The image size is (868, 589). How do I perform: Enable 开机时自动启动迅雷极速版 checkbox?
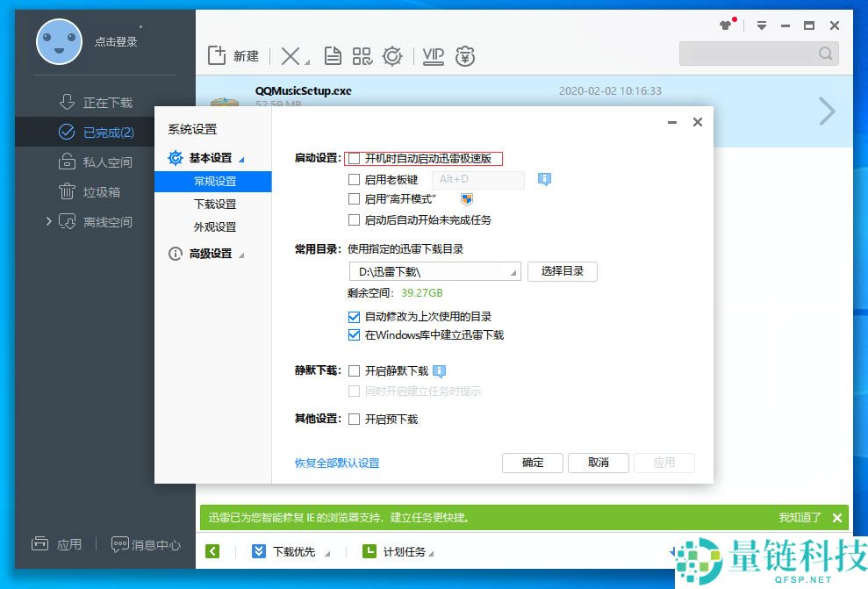355,159
